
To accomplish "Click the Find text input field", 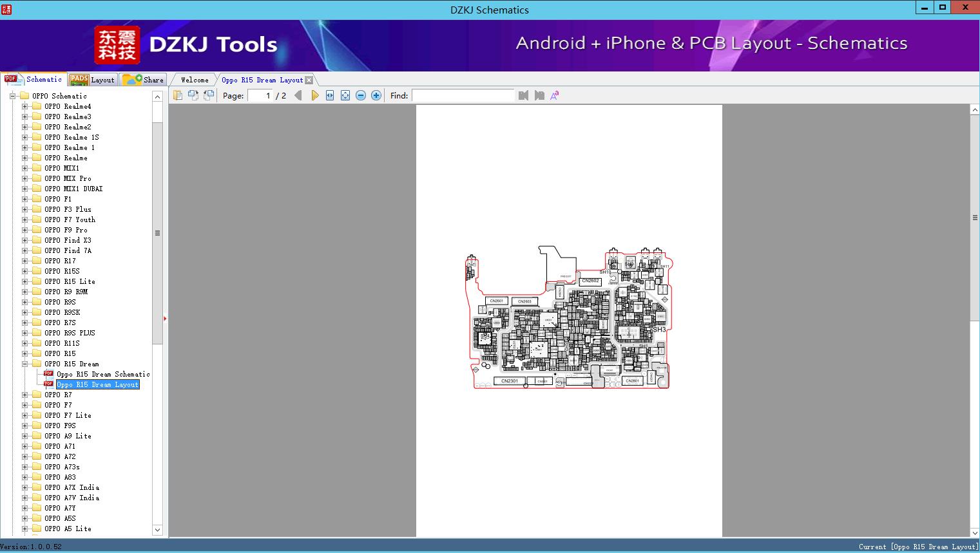I will [x=463, y=95].
